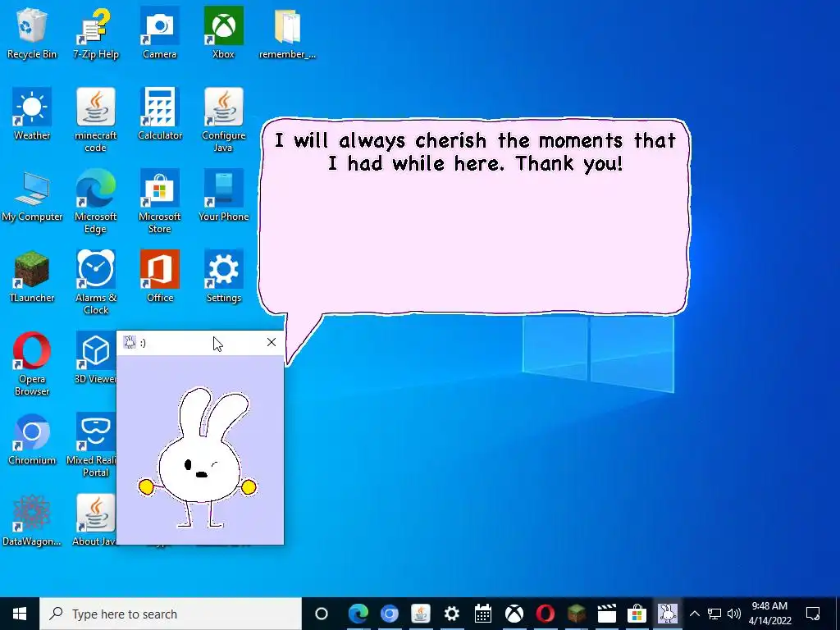The height and width of the screenshot is (630, 840).
Task: Launch Microsoft Edge from the desktop
Action: (x=95, y=201)
